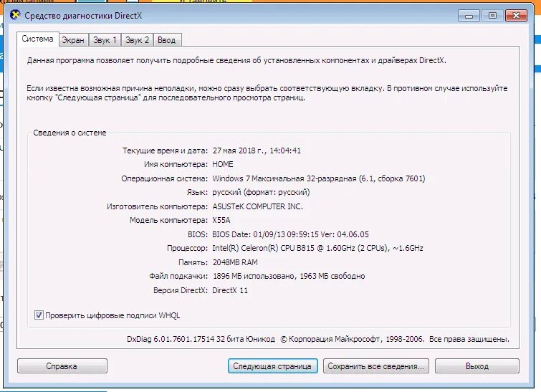Click the Процессор: label
Viewport: 541px width, 392px height.
[187, 248]
